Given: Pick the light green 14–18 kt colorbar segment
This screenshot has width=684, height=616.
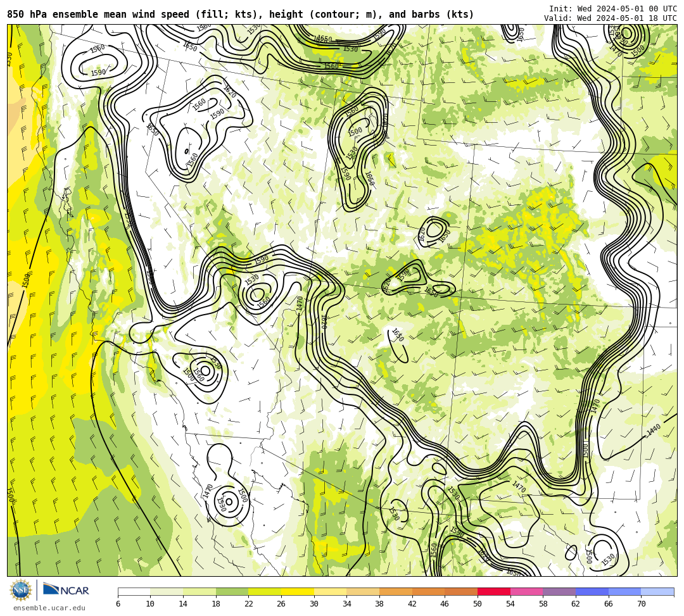Looking at the screenshot, I should click(199, 591).
